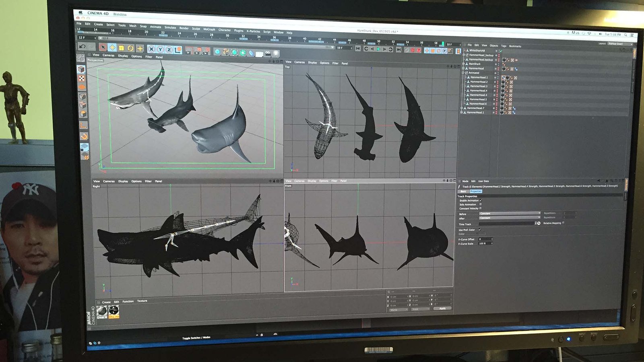Open the Before behavior dropdown
Screen dimensions: 644x362
click(509, 214)
